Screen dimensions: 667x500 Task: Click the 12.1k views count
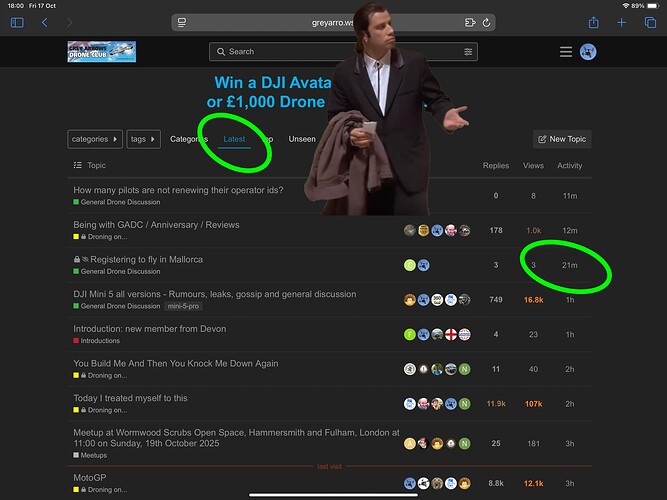point(533,483)
